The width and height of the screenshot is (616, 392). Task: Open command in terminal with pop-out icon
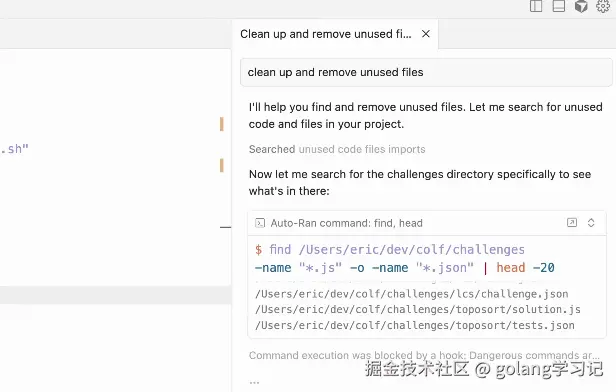pos(572,223)
